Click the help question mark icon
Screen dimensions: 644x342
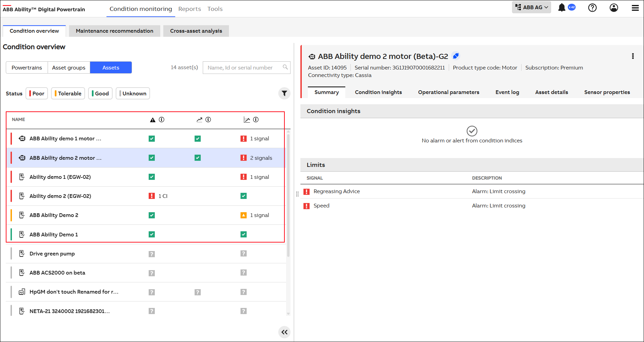(592, 7)
